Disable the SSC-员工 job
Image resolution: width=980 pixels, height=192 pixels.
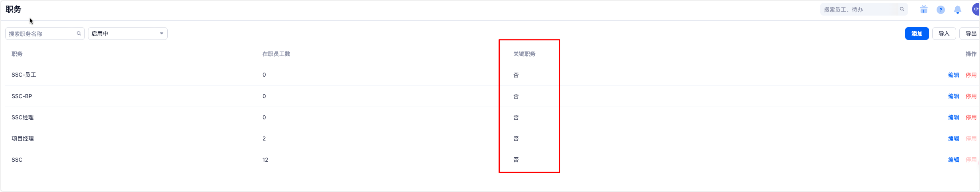(x=971, y=75)
